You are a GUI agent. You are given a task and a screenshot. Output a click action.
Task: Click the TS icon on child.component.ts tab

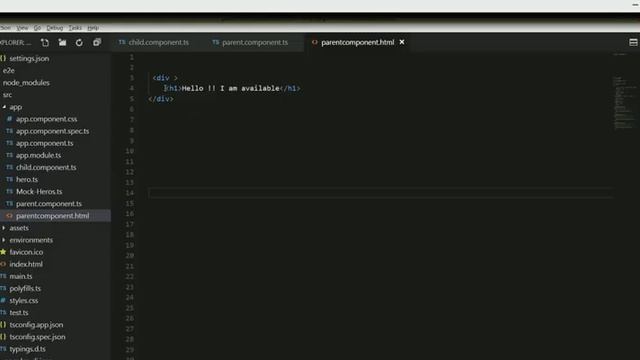tap(122, 42)
